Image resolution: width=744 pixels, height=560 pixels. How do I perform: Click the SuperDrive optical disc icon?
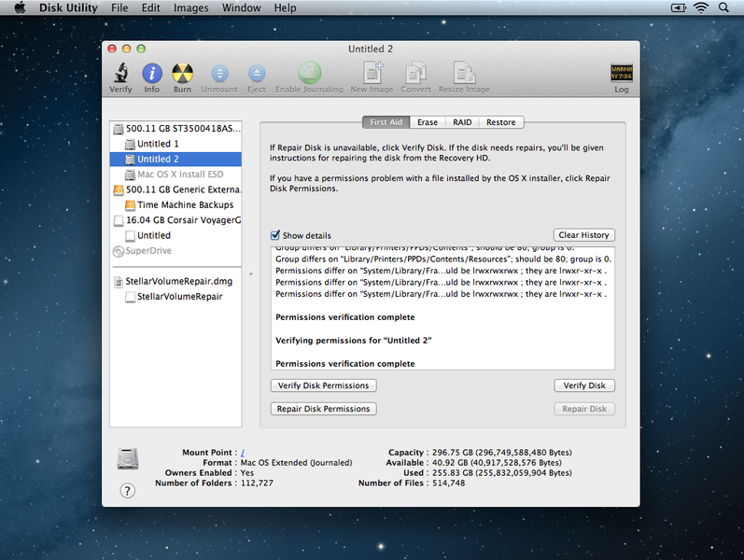point(119,251)
